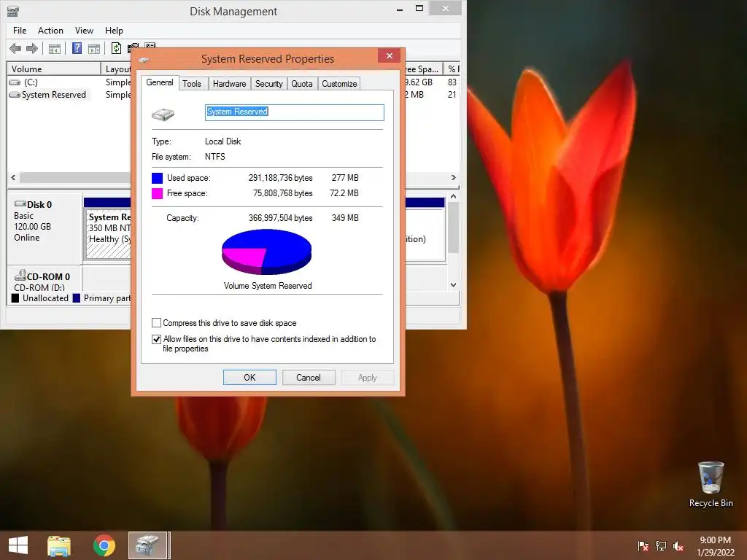Open Help via the blue question mark icon
The height and width of the screenshot is (560, 747).
[x=77, y=48]
